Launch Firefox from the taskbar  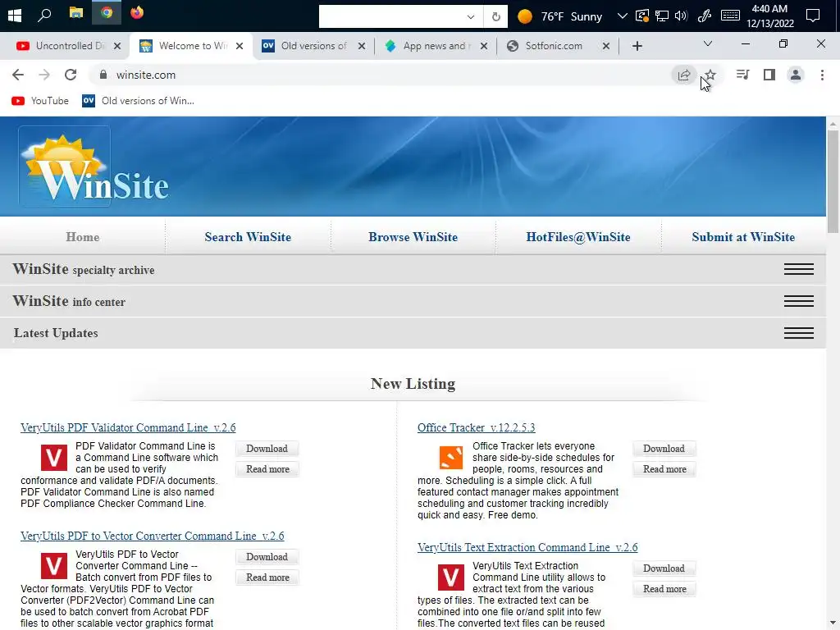coord(137,12)
